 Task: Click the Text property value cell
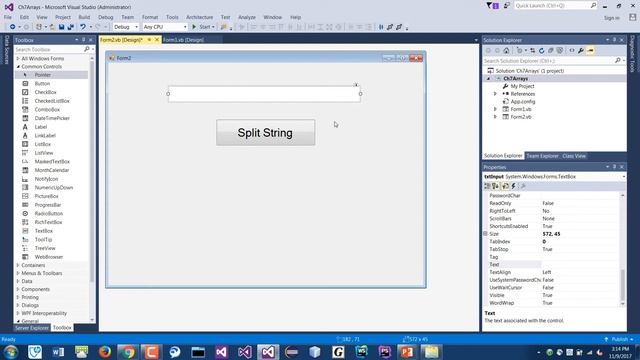580,264
